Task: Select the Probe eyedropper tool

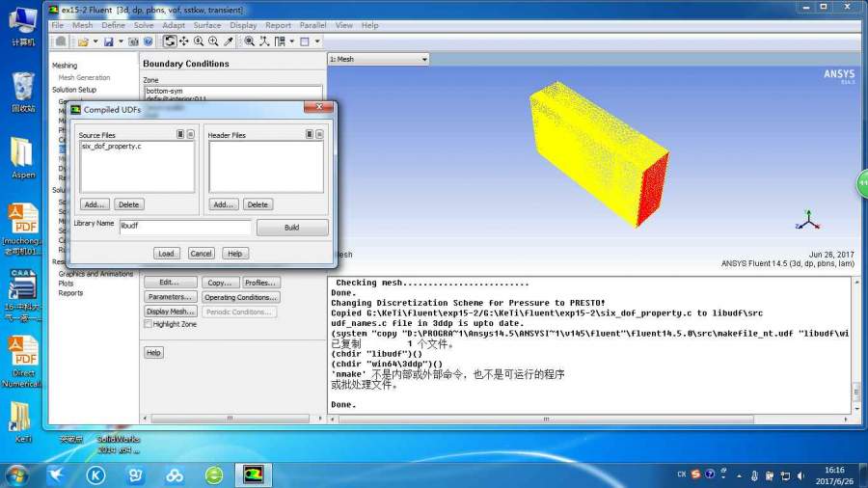Action: point(228,41)
